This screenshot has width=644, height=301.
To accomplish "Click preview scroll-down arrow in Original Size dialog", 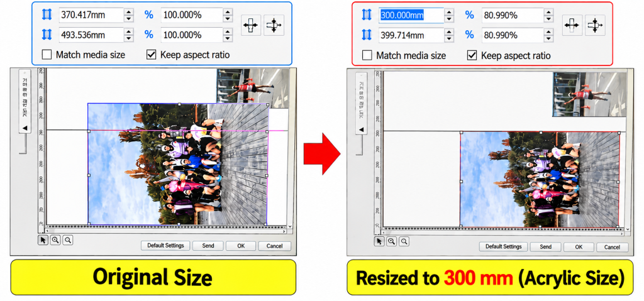I will pos(291,226).
